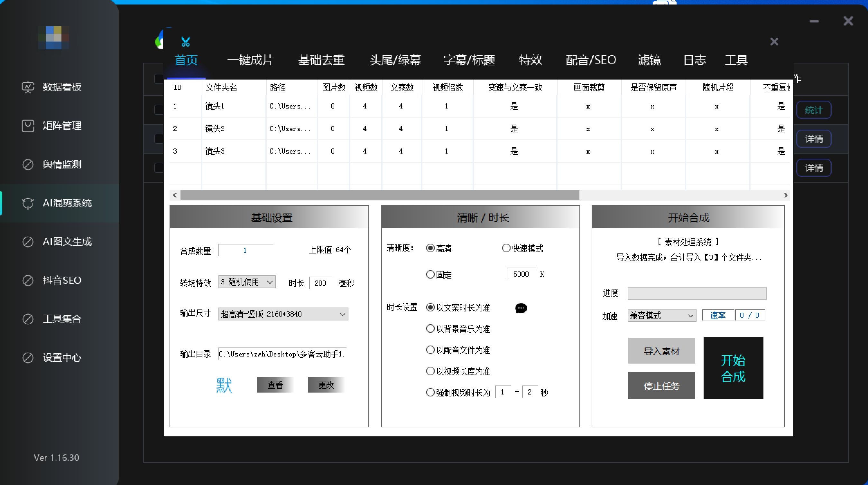Expand the 输出尺寸 resolution dropdown
The height and width of the screenshot is (485, 868).
pos(283,314)
